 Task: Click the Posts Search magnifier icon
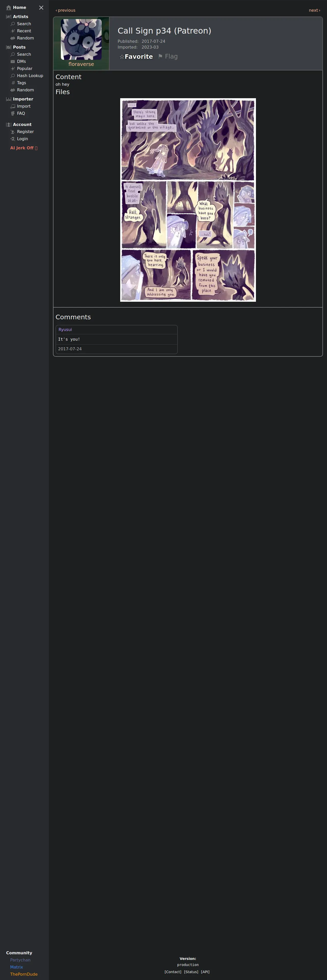point(13,54)
